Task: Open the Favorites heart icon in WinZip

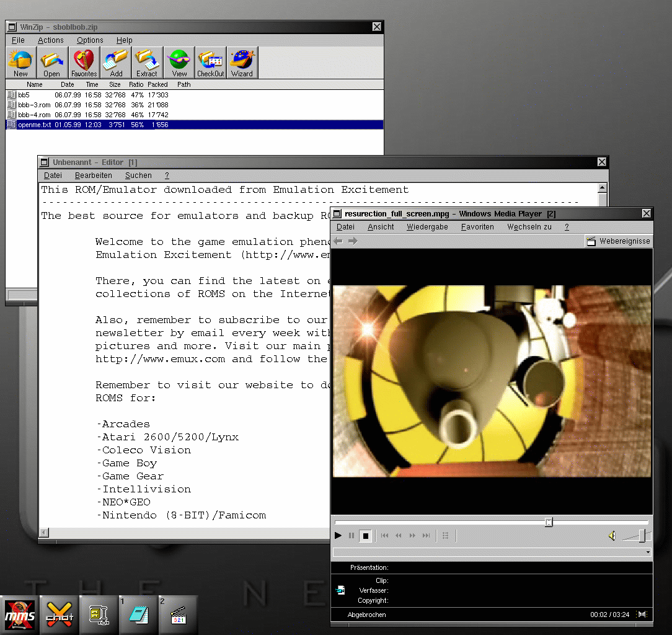Action: click(84, 63)
